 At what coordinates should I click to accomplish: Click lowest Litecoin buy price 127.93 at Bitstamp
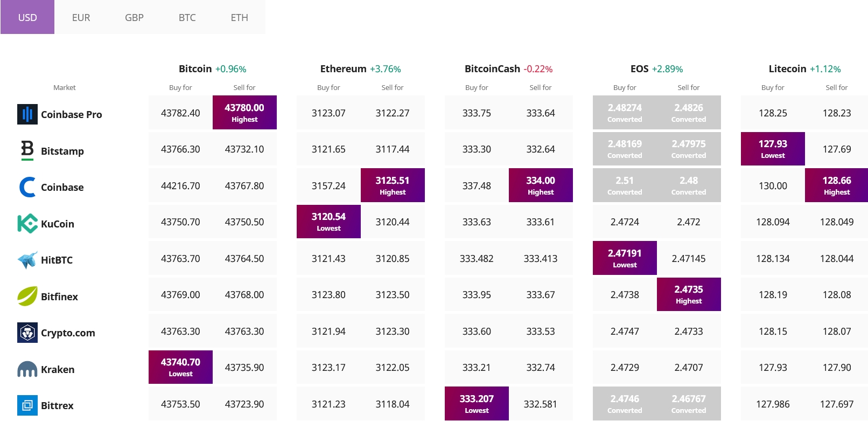click(x=773, y=149)
